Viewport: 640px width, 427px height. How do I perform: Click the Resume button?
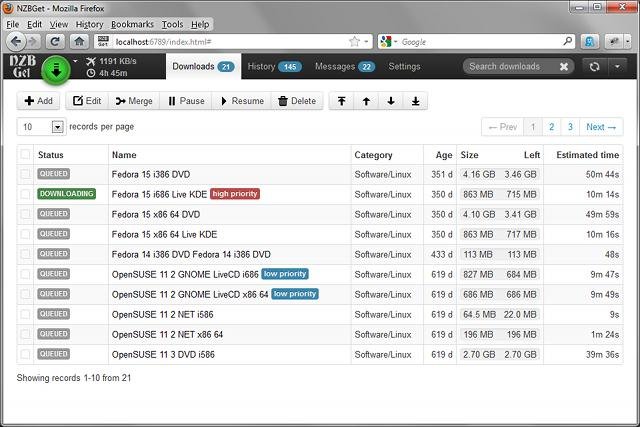[242, 101]
